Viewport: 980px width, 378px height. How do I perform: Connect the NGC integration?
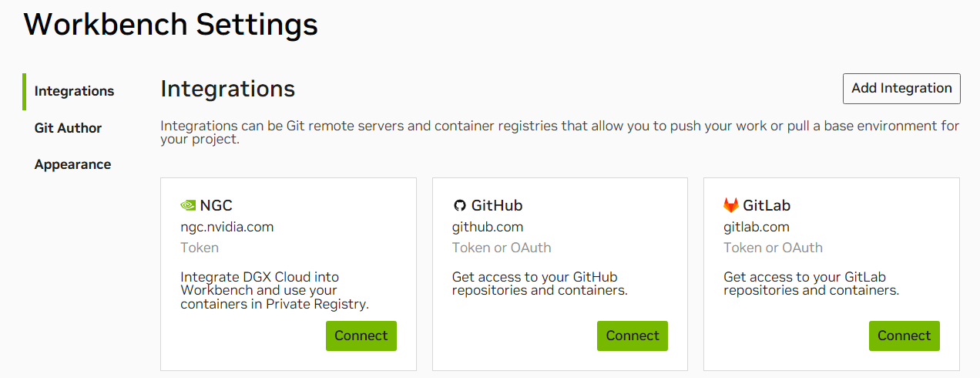361,336
